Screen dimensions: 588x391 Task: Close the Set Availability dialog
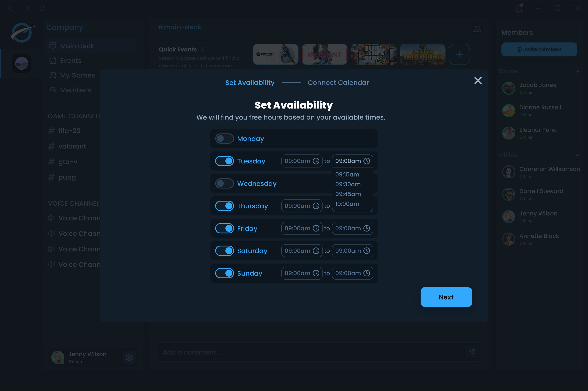click(x=478, y=80)
